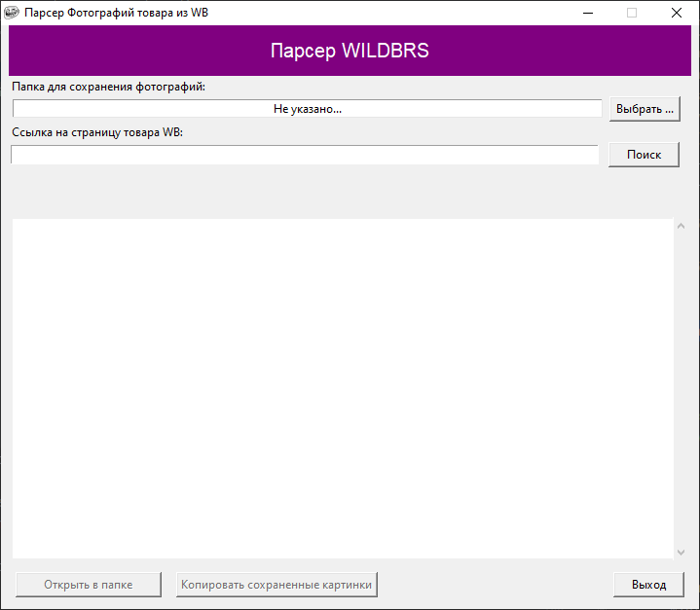Click the Выбрать ... folder button
The width and height of the screenshot is (700, 610).
pos(645,109)
